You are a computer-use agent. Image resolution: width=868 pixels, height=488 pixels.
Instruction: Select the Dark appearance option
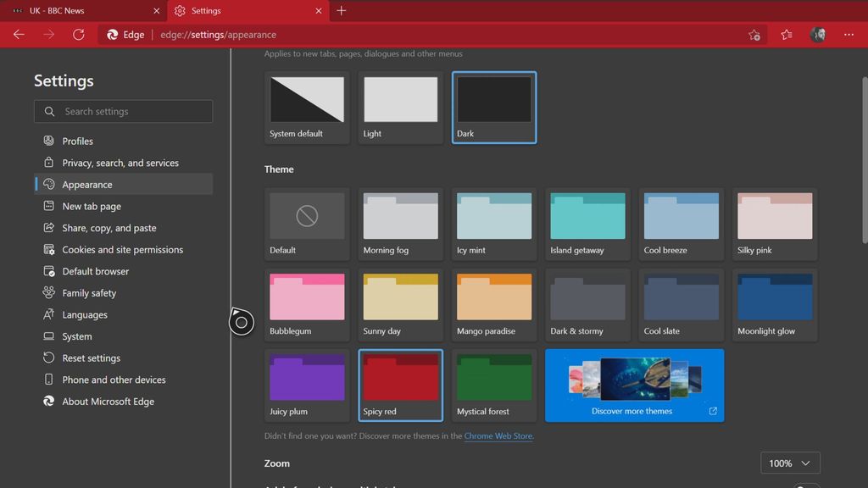click(493, 107)
